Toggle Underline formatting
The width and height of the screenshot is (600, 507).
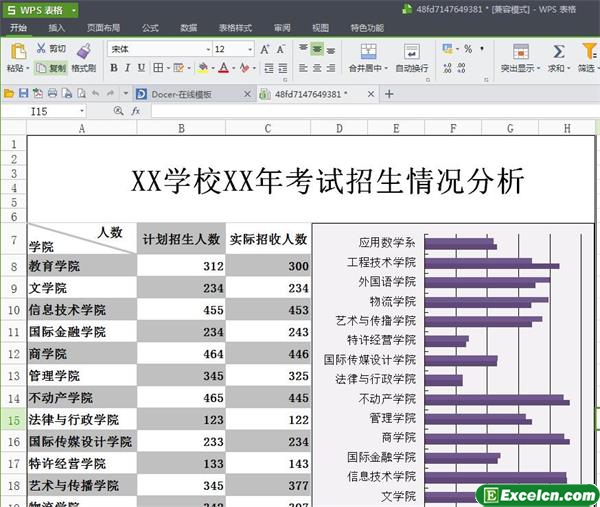143,68
